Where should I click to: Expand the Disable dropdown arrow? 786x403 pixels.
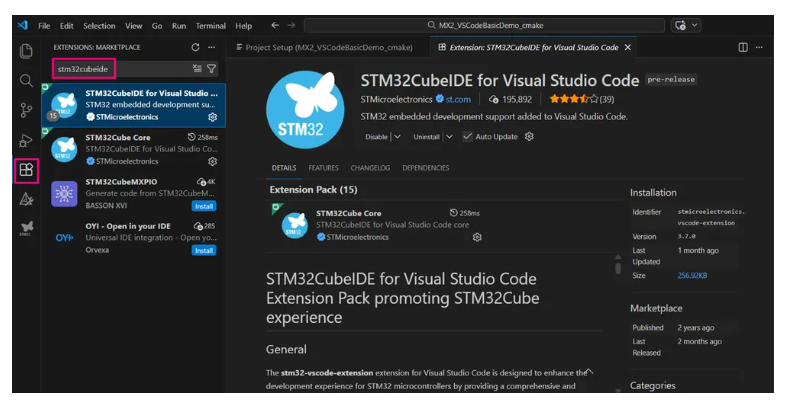point(397,136)
